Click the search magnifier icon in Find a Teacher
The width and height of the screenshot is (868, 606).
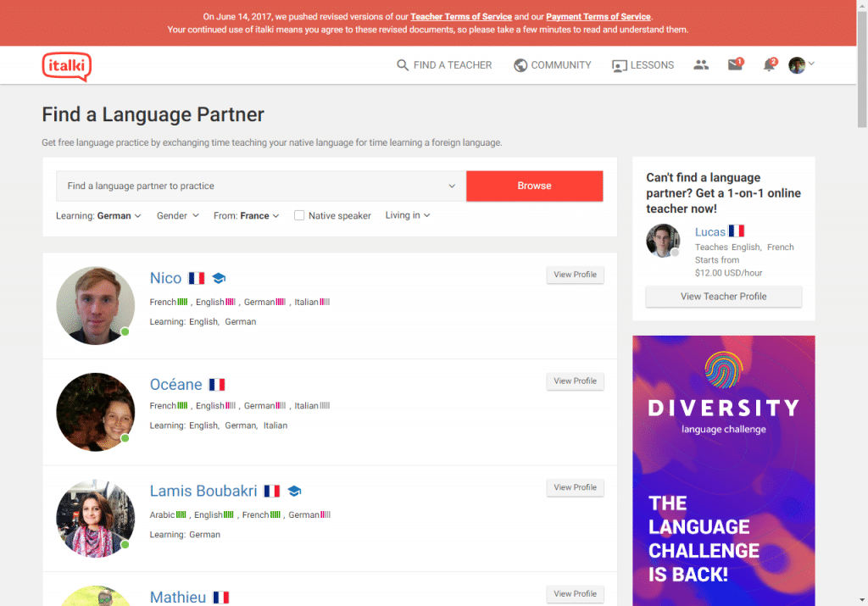click(403, 65)
